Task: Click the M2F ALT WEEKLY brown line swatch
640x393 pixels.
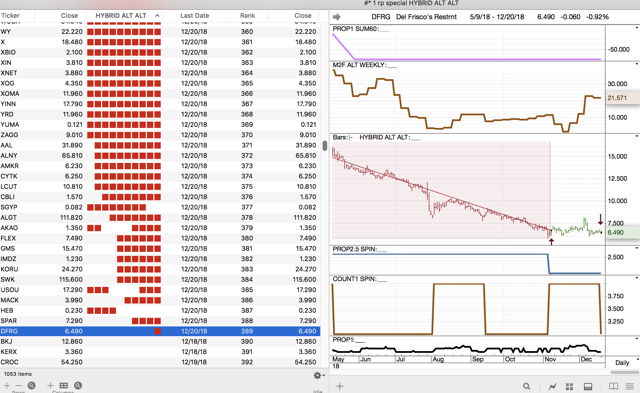Action: coord(391,66)
